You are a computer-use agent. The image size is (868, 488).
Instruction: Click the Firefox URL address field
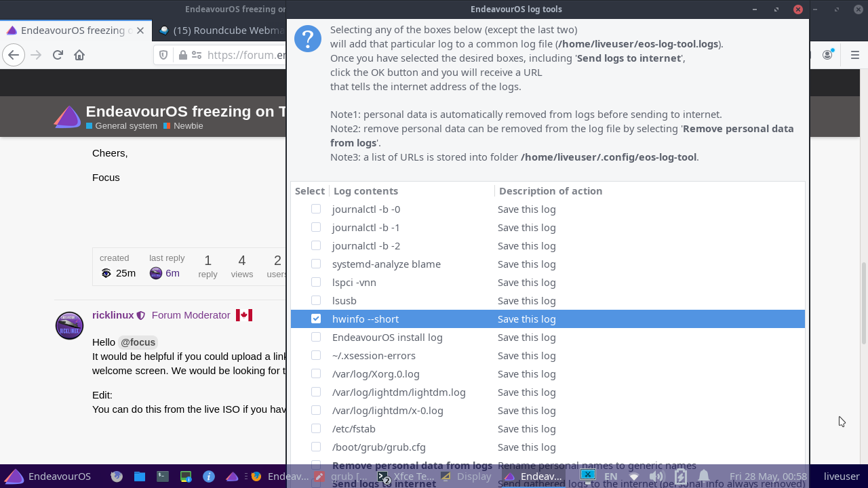click(x=244, y=55)
